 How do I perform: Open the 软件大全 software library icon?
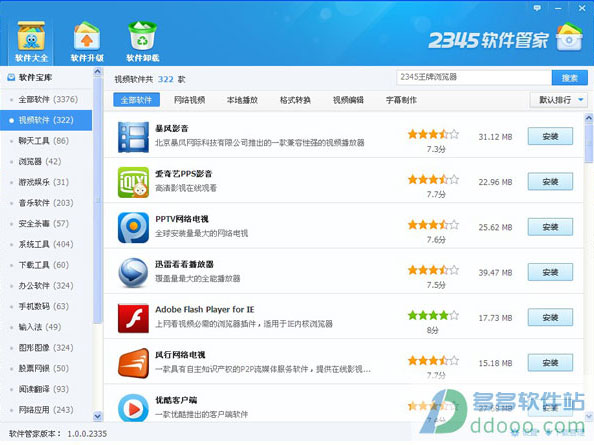coord(31,42)
